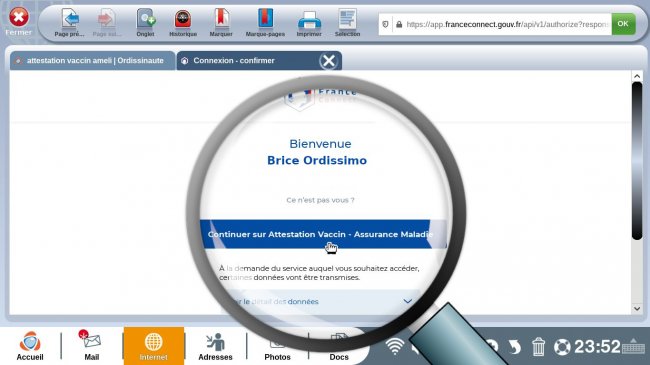650x365 pixels.
Task: Click the Wi-Fi status icon
Action: [x=395, y=346]
